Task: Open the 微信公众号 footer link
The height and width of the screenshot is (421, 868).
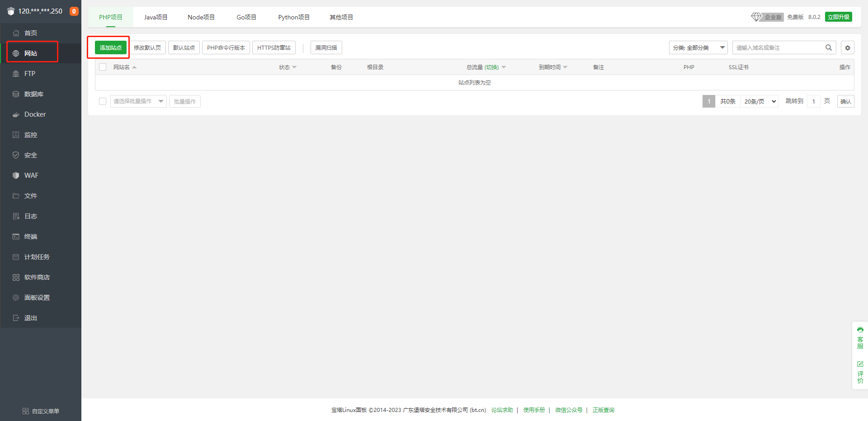Action: 569,410
